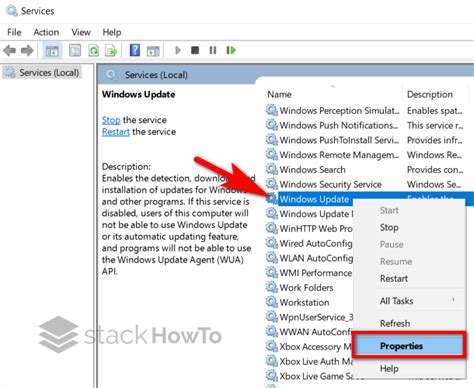Choose Restart in the context menu
Image resolution: width=474 pixels, height=388 pixels.
tap(394, 278)
